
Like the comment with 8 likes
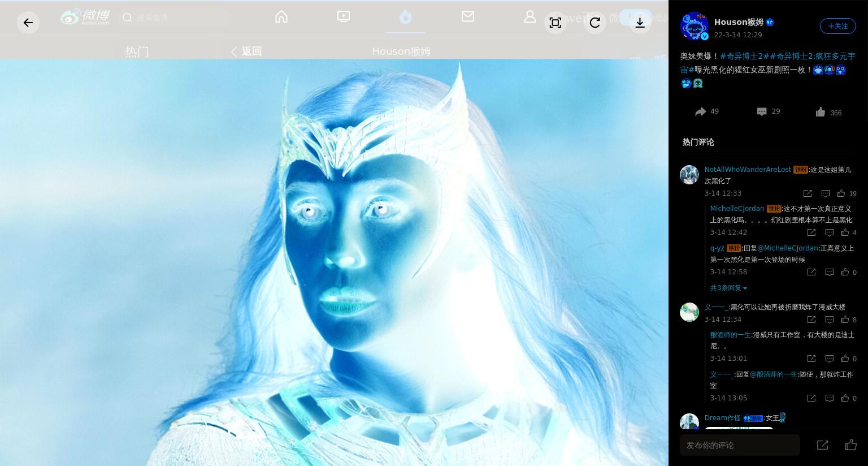tap(849, 320)
